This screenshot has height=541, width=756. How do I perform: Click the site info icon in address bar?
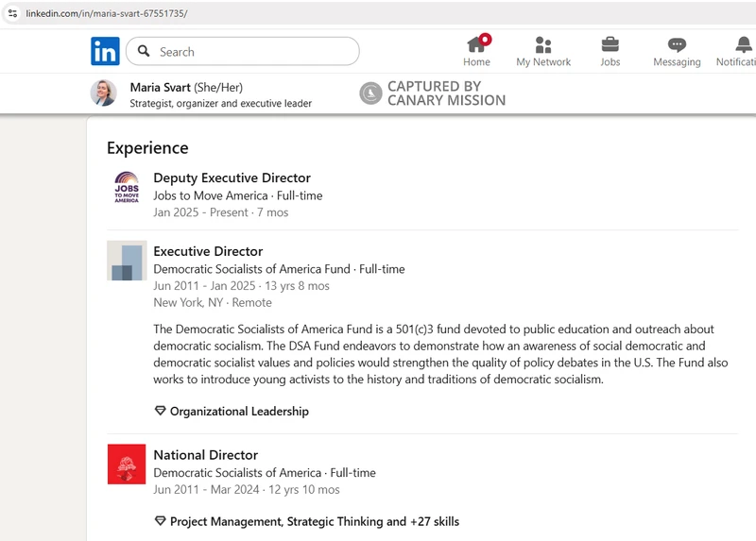(x=12, y=13)
